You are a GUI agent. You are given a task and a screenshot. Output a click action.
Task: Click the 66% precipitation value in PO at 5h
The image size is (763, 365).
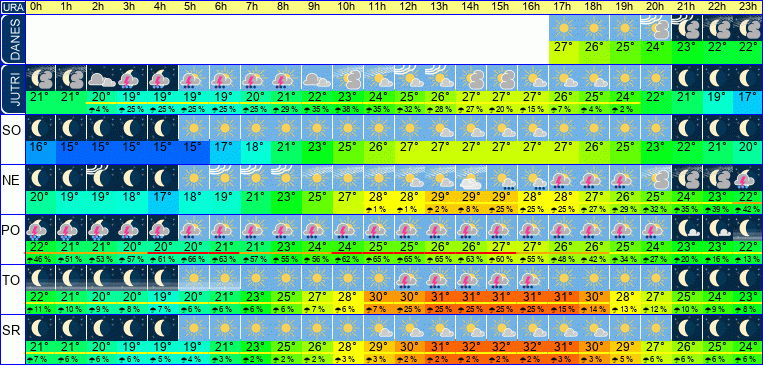pos(194,257)
